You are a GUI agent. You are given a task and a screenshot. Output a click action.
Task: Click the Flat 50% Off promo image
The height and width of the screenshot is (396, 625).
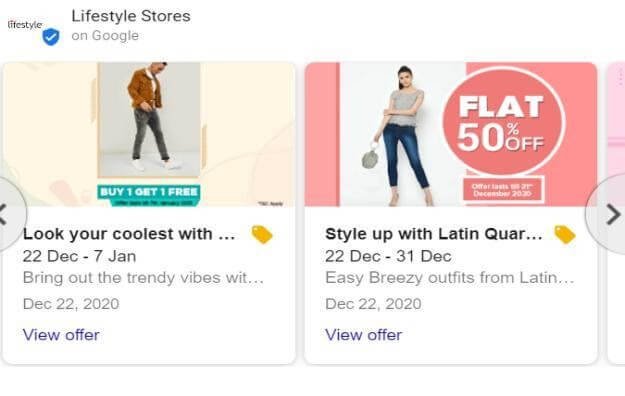(451, 134)
